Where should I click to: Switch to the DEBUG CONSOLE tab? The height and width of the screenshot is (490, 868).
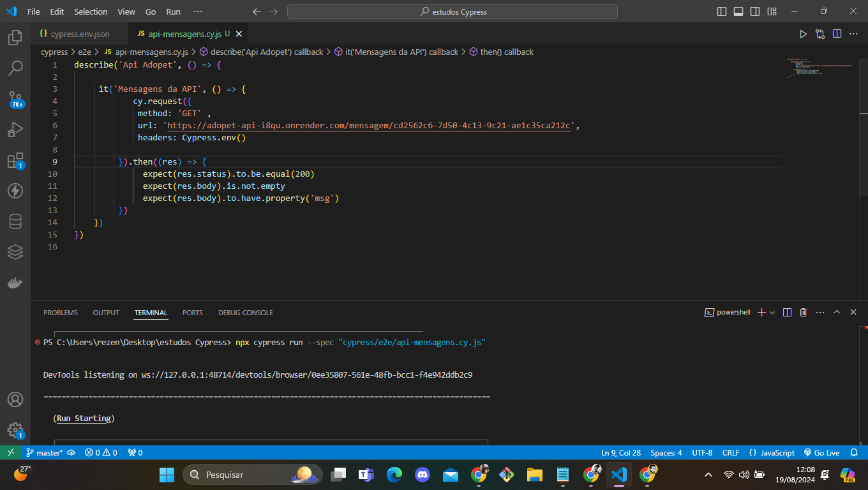coord(246,313)
